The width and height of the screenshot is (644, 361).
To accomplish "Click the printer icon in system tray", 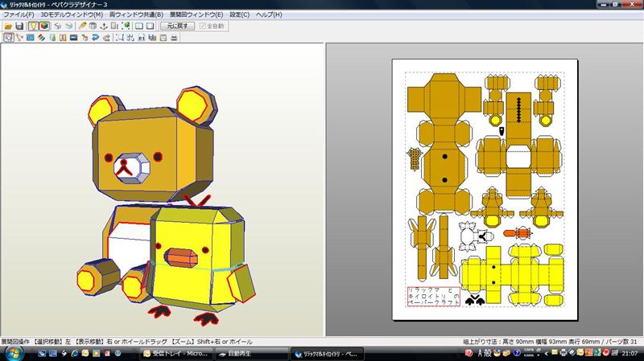I will pos(563,353).
